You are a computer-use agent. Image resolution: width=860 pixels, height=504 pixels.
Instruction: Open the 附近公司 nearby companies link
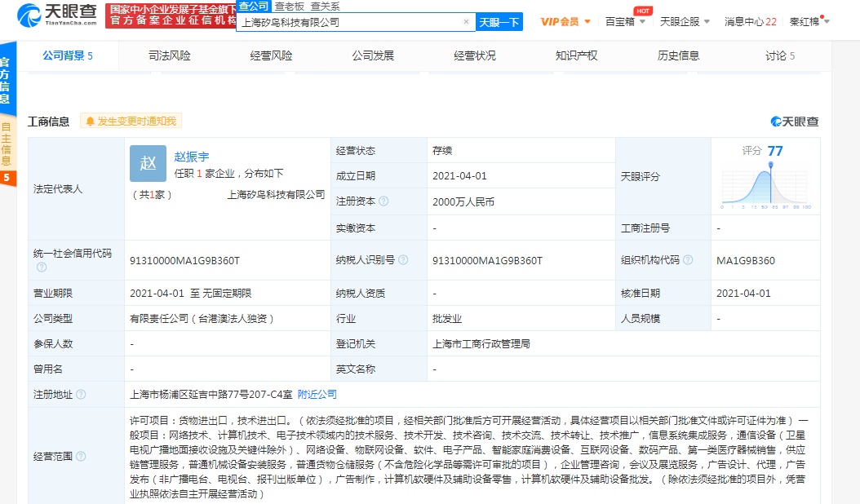point(317,395)
